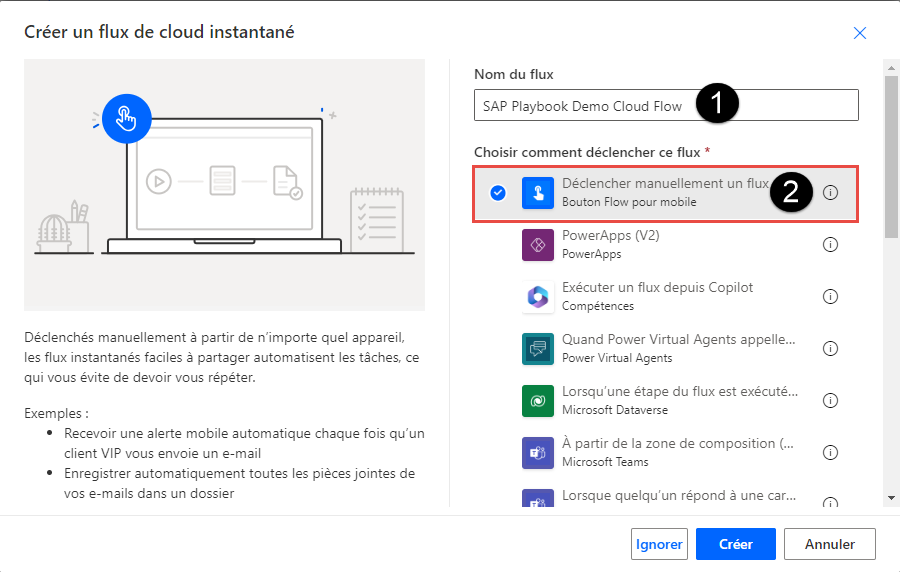Viewport: 900px width, 572px height.
Task: Select the Microsoft Dataverse trigger icon
Action: [538, 401]
